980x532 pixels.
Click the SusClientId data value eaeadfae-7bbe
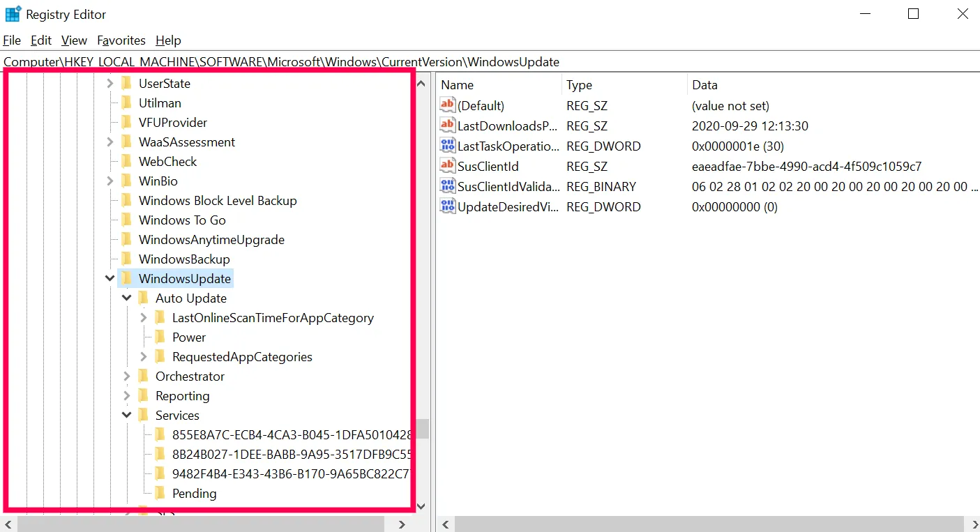pos(806,167)
